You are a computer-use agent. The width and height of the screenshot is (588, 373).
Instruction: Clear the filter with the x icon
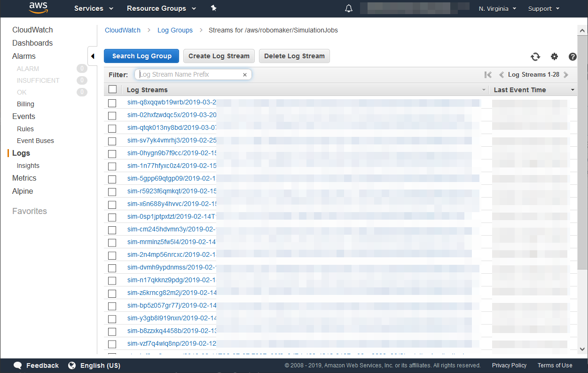coord(244,74)
